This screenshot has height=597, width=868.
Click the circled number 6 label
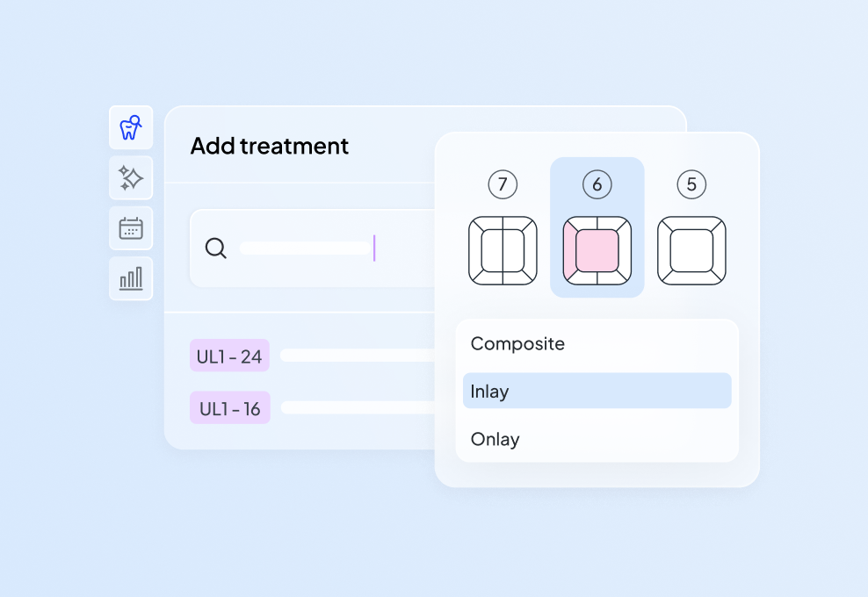point(597,184)
